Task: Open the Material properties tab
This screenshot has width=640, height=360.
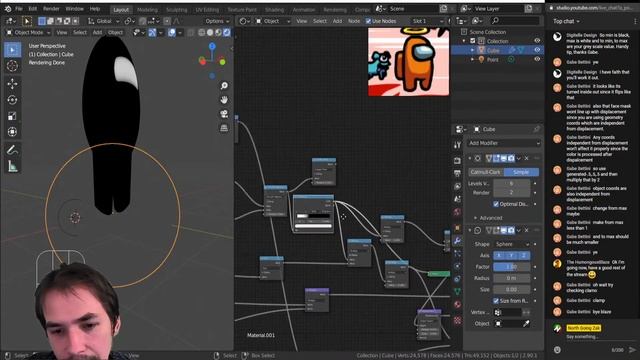Action: [457, 304]
